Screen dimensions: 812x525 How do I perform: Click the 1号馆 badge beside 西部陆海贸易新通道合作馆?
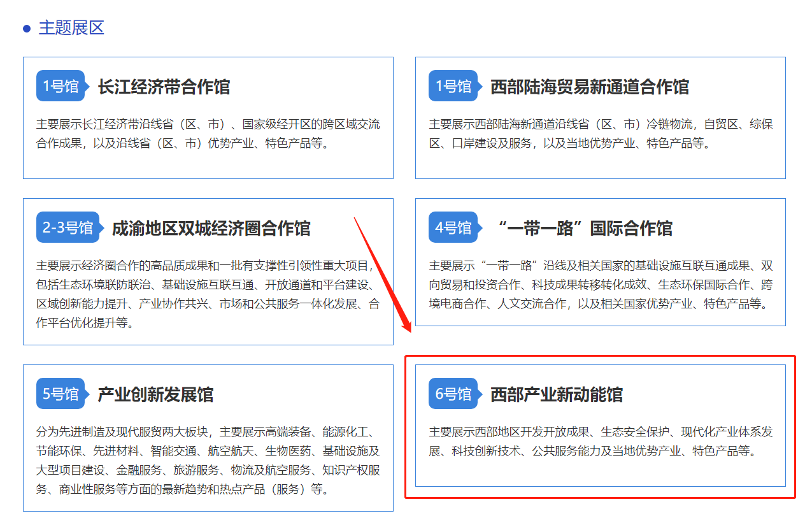coord(453,86)
